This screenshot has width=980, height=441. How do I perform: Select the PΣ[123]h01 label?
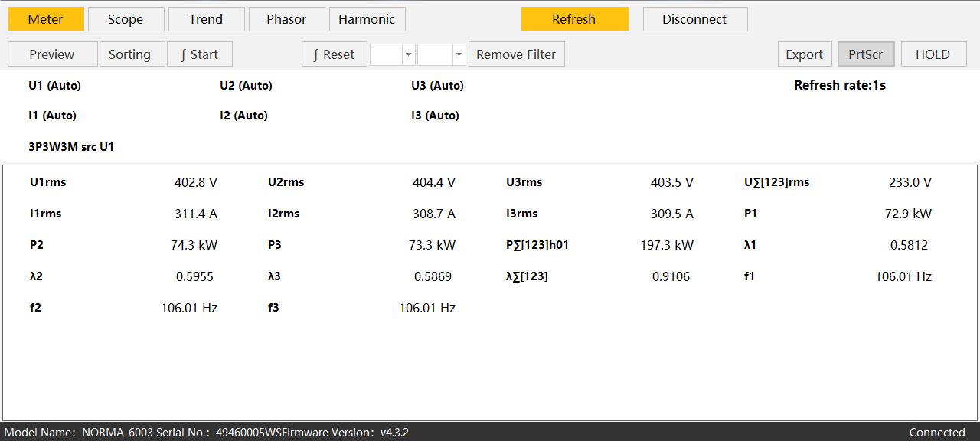[x=537, y=245]
